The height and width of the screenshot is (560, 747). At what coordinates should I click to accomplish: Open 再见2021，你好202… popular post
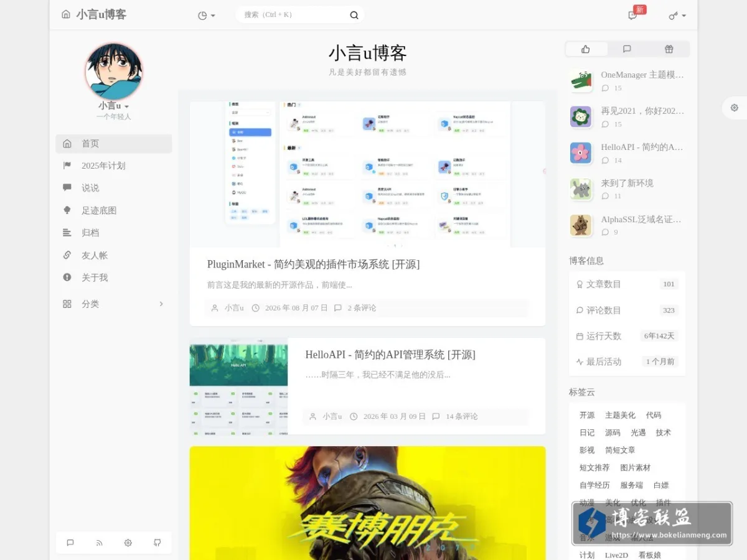pyautogui.click(x=642, y=111)
